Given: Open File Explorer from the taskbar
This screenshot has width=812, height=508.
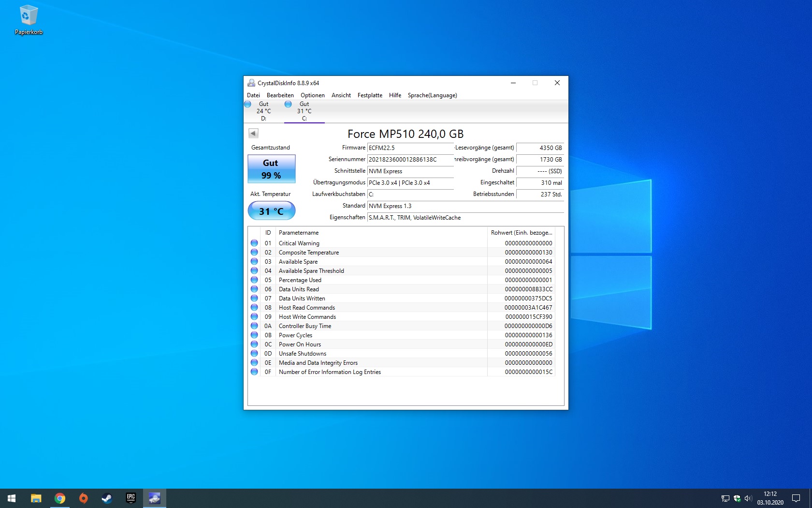Looking at the screenshot, I should tap(36, 498).
